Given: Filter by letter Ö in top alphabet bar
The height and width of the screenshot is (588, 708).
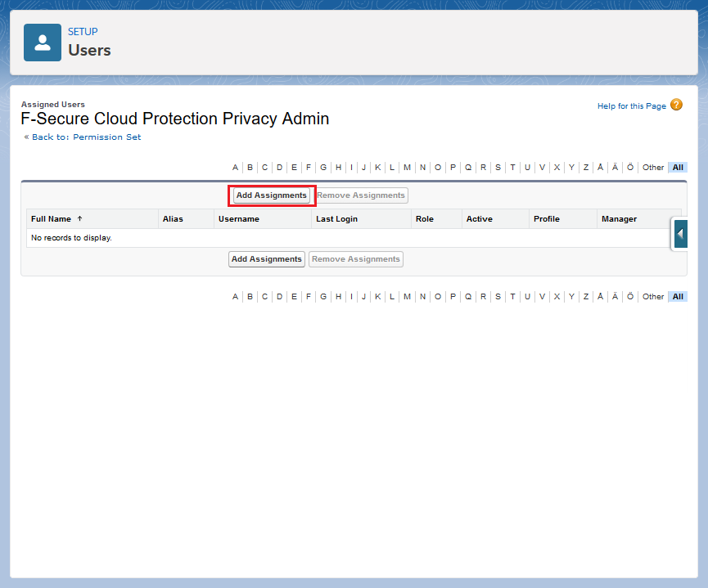Looking at the screenshot, I should coord(630,168).
